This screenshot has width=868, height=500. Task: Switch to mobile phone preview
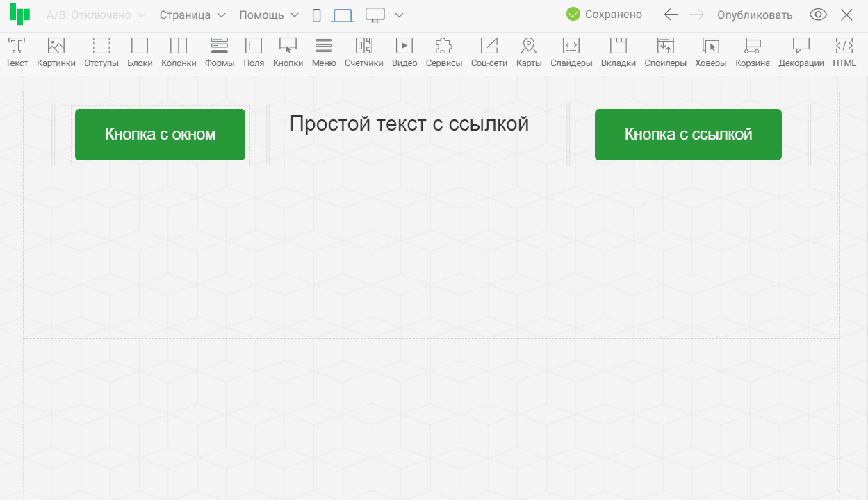pos(317,15)
